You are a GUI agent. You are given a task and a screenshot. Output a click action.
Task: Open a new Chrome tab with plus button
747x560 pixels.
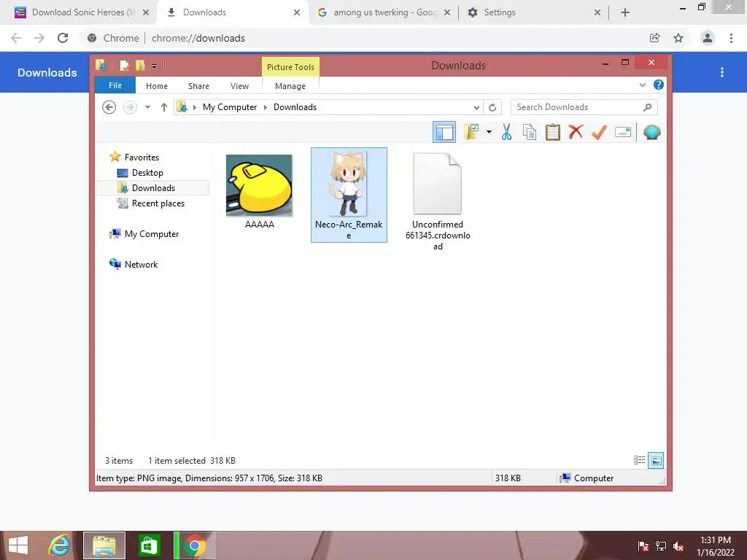[x=625, y=12]
